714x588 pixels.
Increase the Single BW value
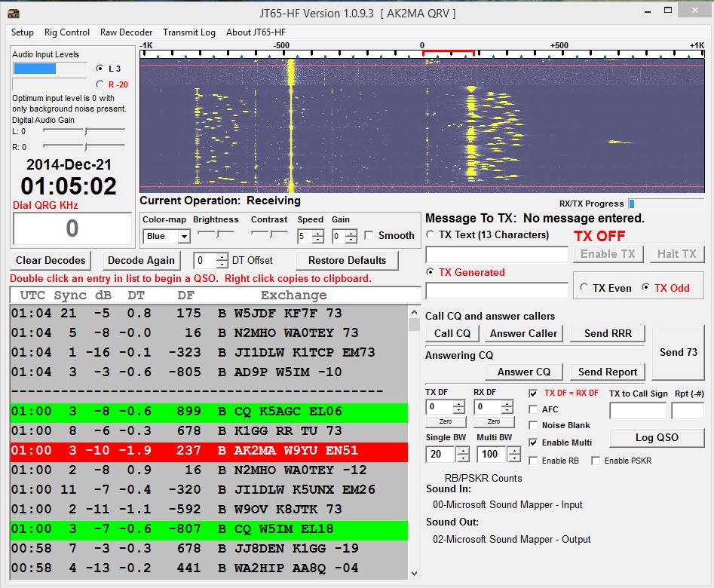point(463,451)
